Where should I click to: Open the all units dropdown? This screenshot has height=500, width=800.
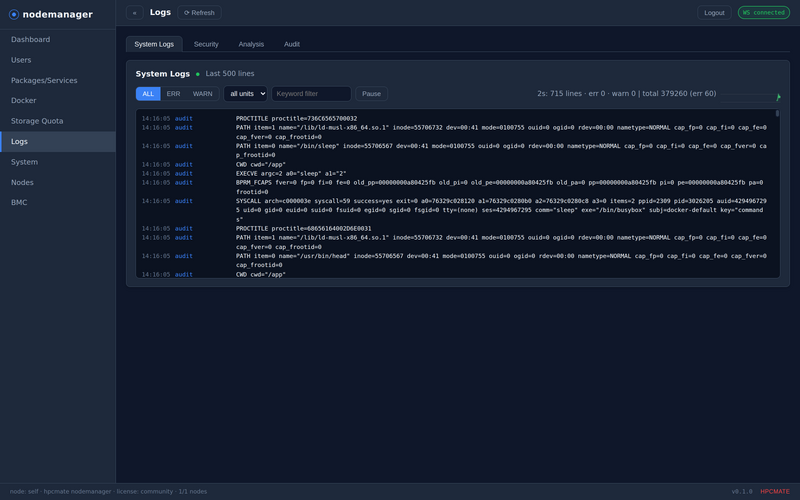point(245,94)
